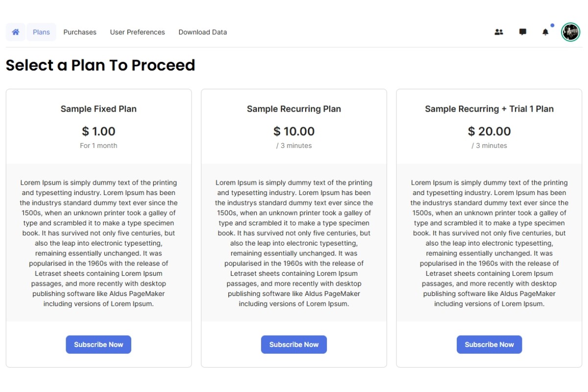Subscribe to the Recurring + Trial 1 Plan
The image size is (588, 392).
click(x=489, y=344)
